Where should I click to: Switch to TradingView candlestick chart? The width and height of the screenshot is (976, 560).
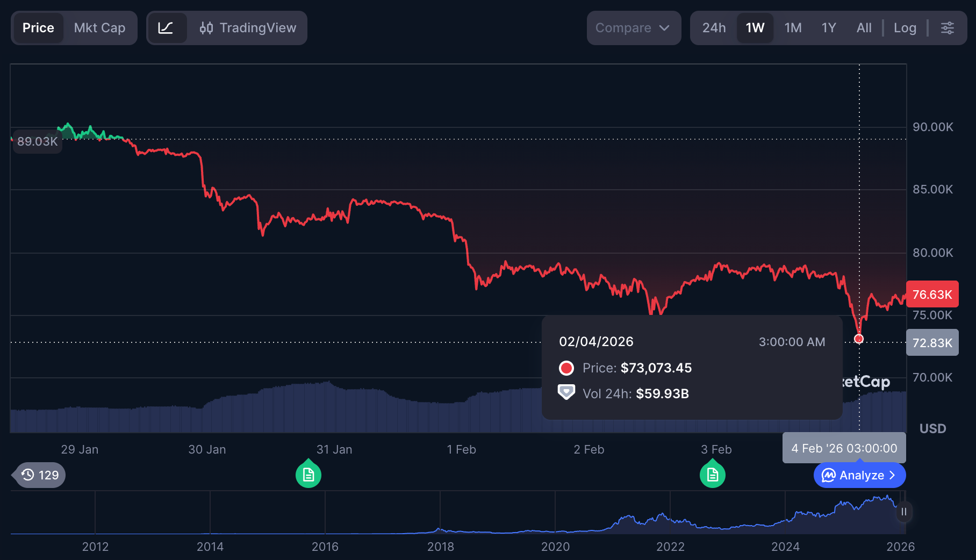(248, 28)
